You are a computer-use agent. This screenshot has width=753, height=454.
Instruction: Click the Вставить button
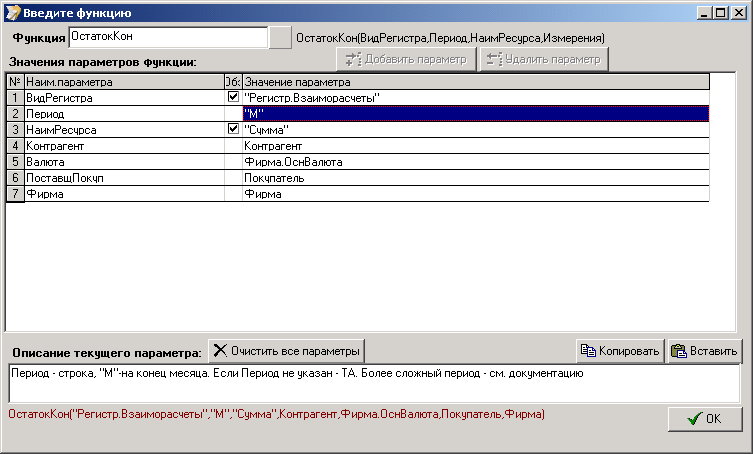[705, 351]
